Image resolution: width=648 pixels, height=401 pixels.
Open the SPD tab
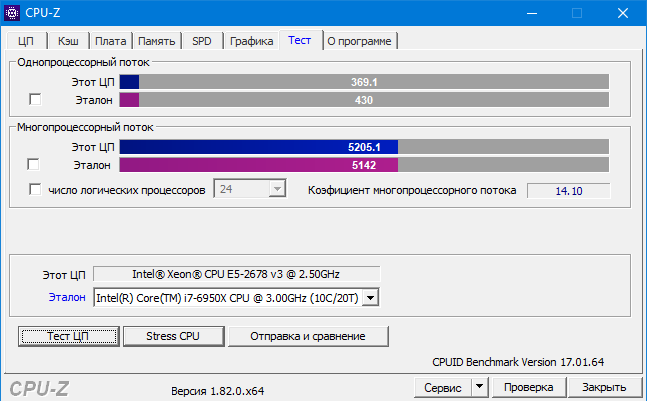202,41
